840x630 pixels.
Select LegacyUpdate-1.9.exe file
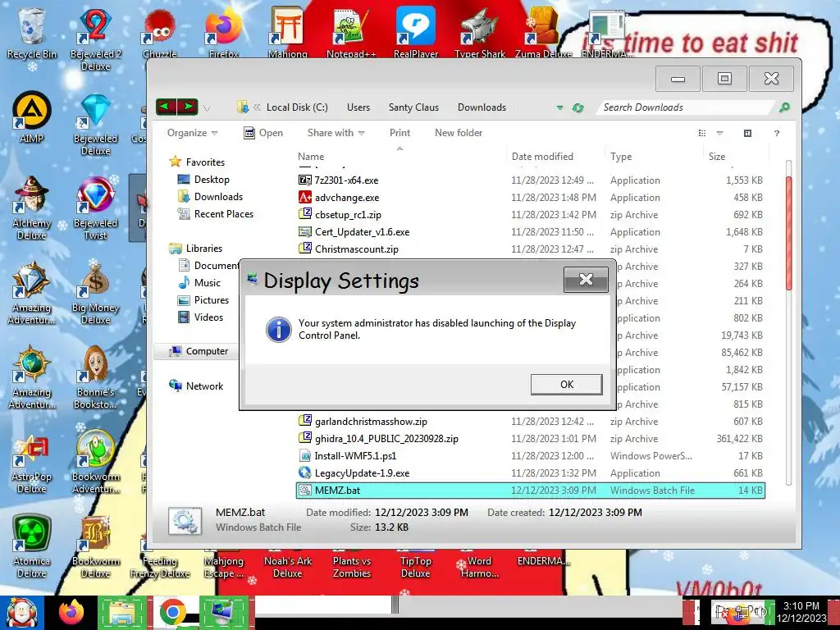pos(531,473)
